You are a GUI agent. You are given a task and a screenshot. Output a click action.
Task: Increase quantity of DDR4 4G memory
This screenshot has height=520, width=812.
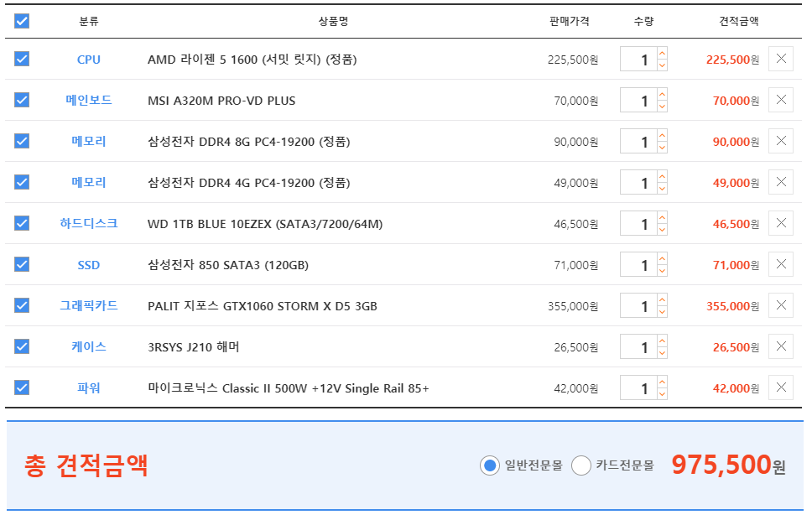pos(663,176)
